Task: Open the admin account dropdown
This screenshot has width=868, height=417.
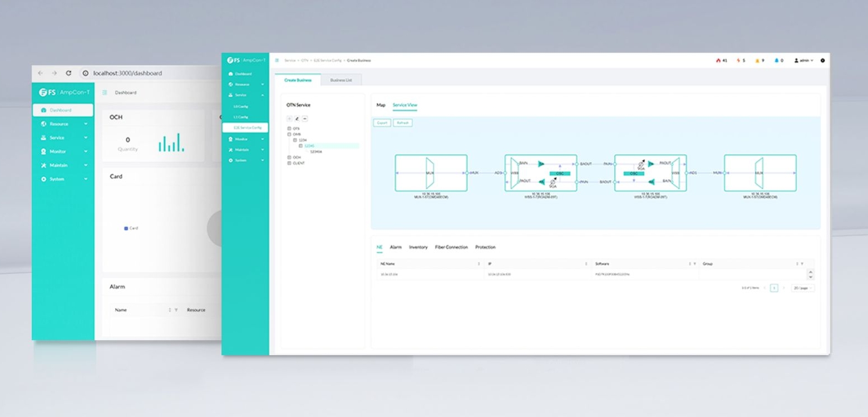Action: 805,60
